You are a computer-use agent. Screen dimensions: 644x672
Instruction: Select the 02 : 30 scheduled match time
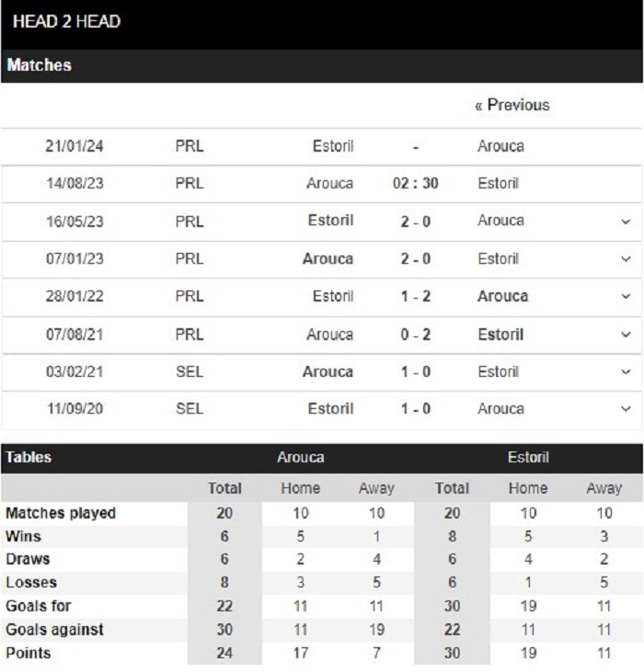click(416, 184)
